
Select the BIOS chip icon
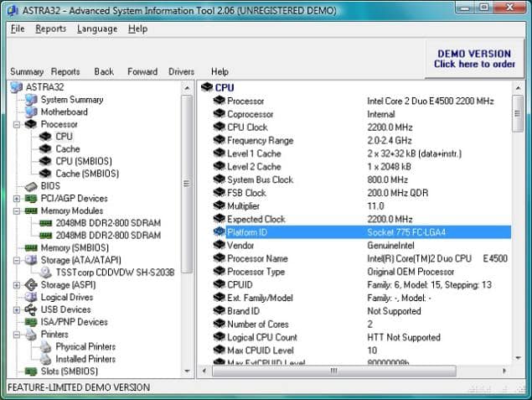click(31, 186)
